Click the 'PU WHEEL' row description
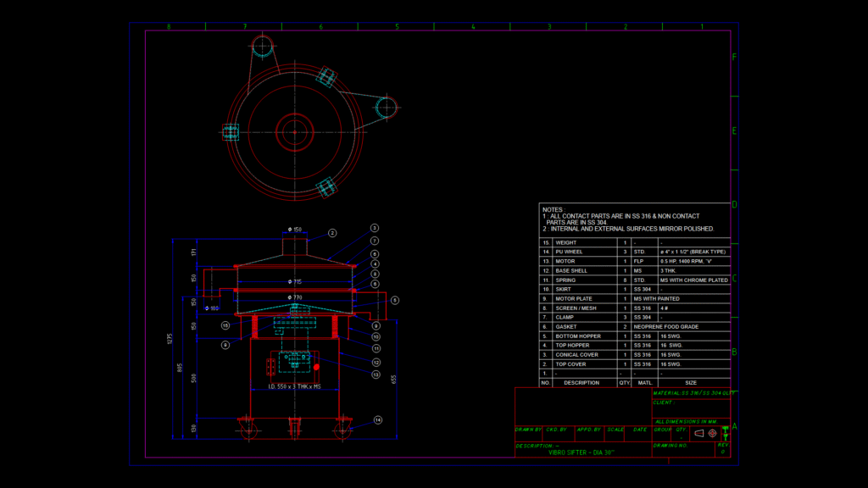Image resolution: width=868 pixels, height=488 pixels. click(x=569, y=252)
